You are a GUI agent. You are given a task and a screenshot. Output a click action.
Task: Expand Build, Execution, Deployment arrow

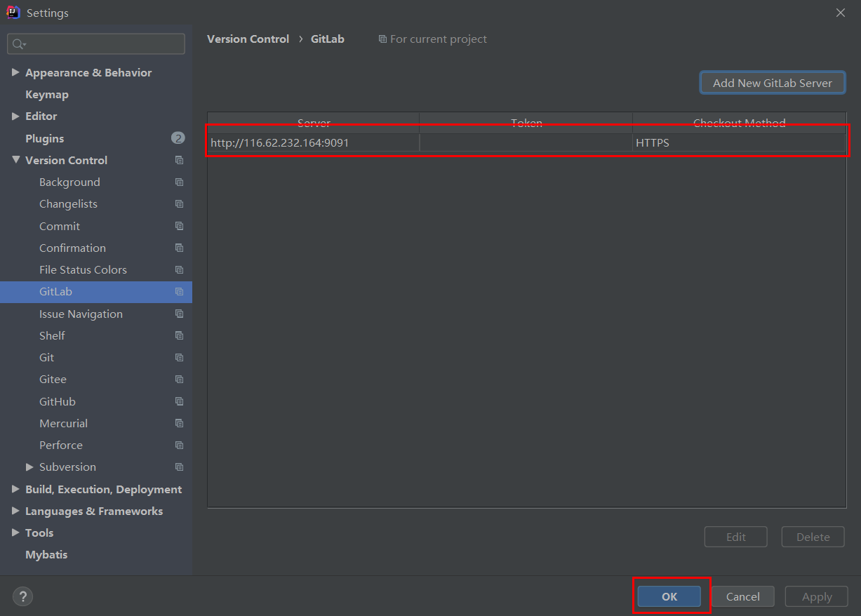pyautogui.click(x=15, y=489)
